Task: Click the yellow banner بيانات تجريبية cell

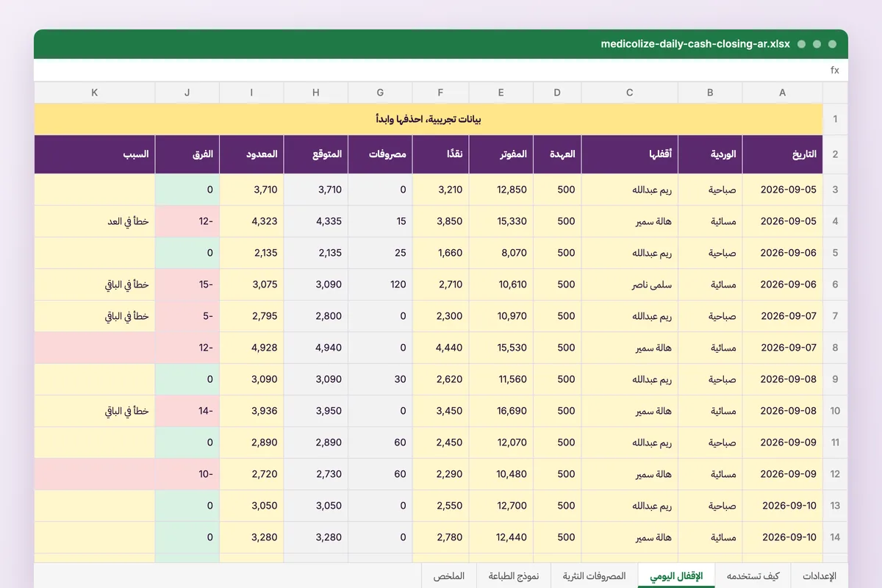Action: tap(429, 119)
